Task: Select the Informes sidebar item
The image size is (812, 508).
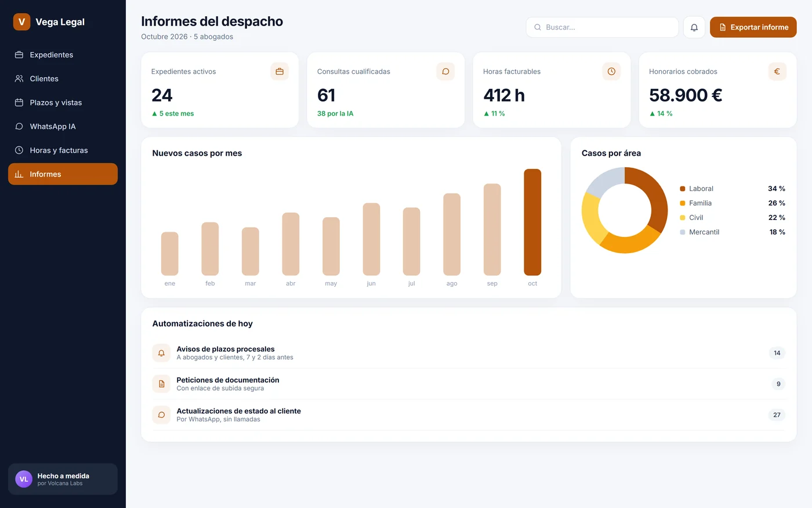Action: pyautogui.click(x=63, y=174)
